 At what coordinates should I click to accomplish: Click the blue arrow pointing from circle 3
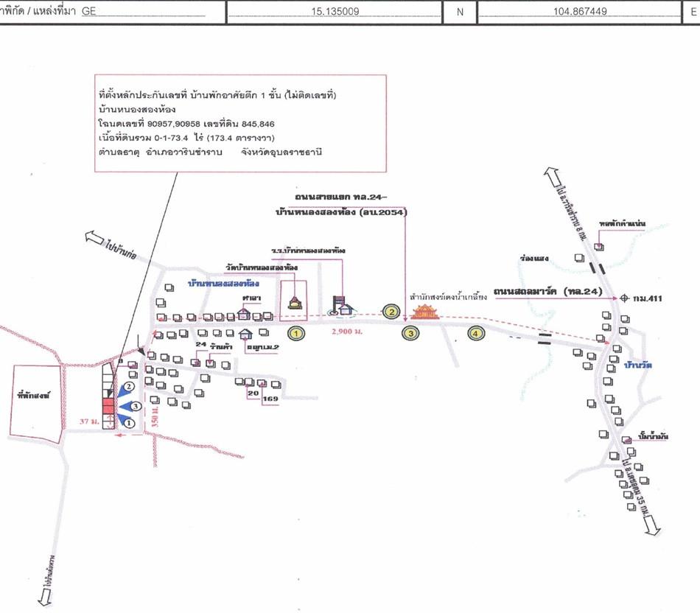pyautogui.click(x=125, y=406)
